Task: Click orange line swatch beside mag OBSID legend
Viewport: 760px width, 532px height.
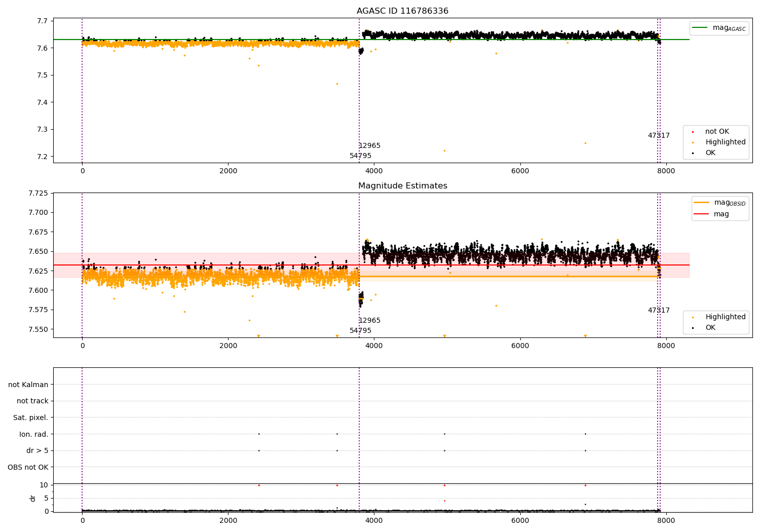Action: click(x=702, y=203)
